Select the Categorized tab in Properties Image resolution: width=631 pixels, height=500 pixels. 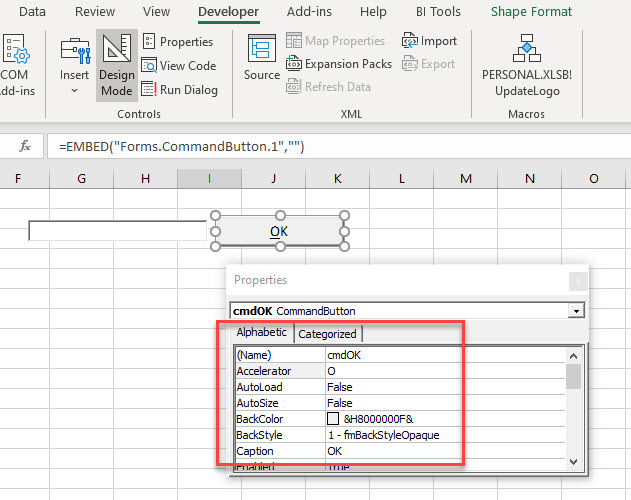click(x=328, y=334)
